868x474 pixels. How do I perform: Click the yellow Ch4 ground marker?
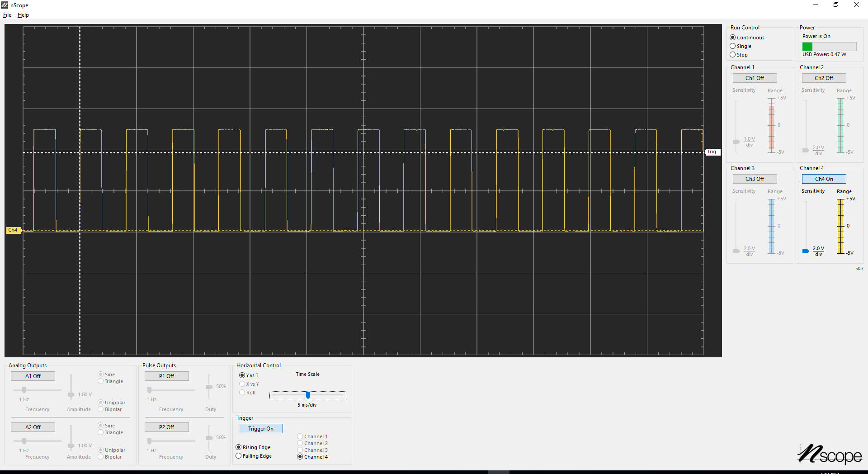pyautogui.click(x=13, y=230)
